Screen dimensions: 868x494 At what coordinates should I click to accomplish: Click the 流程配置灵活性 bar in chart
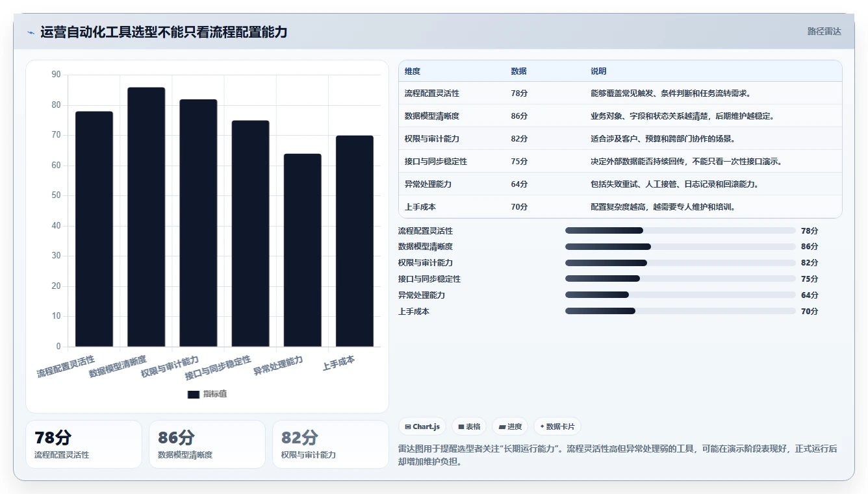[94, 229]
